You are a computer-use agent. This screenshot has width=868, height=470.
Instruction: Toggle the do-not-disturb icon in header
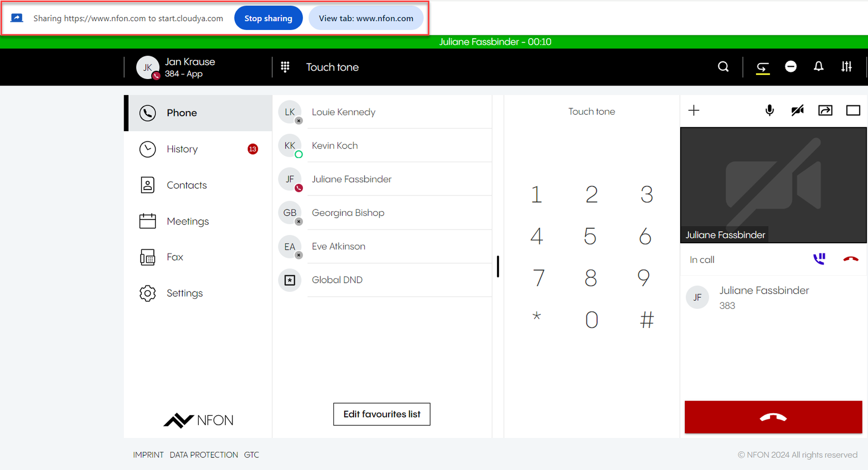[791, 67]
